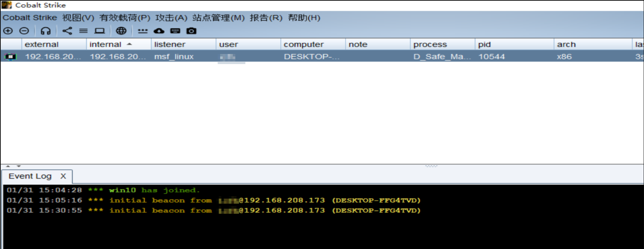
Task: View keystrokes via the keyboard icon
Action: click(x=175, y=31)
